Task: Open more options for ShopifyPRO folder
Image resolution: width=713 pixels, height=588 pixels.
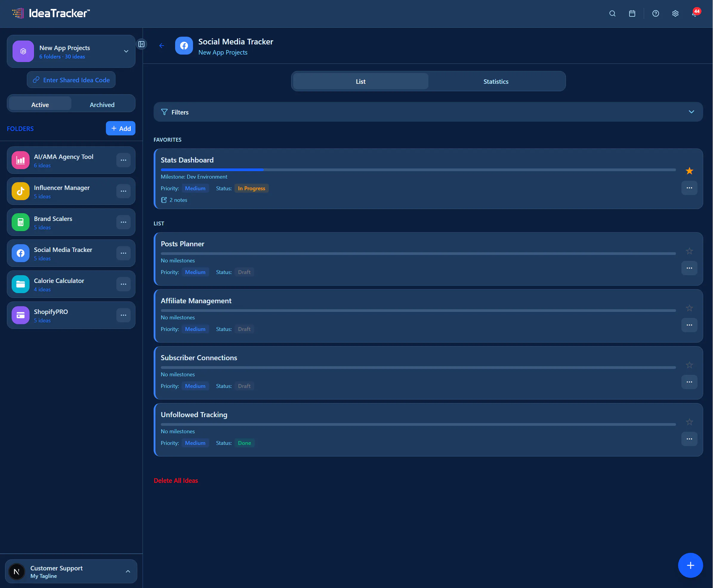Action: [x=123, y=315]
